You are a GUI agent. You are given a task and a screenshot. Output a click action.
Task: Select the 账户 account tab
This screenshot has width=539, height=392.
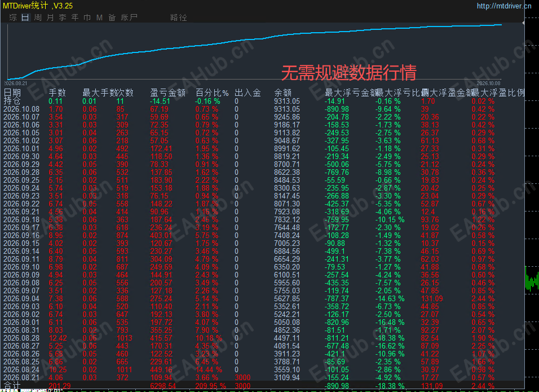tap(129, 17)
